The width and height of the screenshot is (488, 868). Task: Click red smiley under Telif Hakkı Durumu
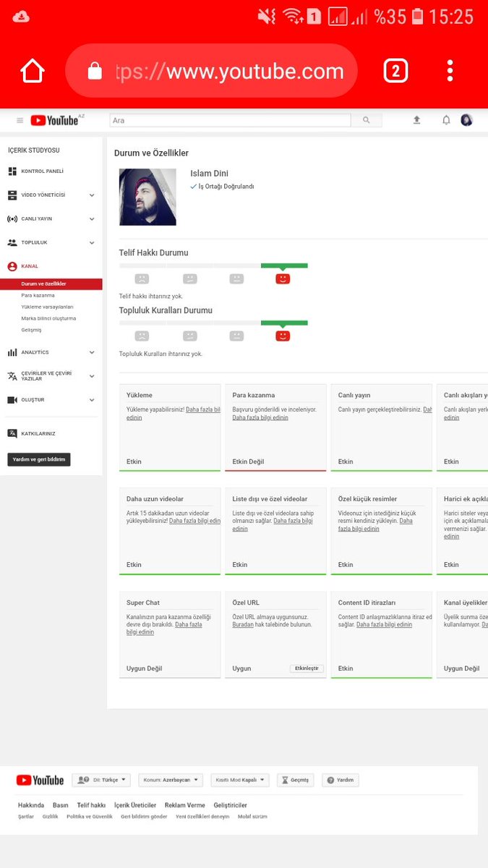pyautogui.click(x=283, y=278)
